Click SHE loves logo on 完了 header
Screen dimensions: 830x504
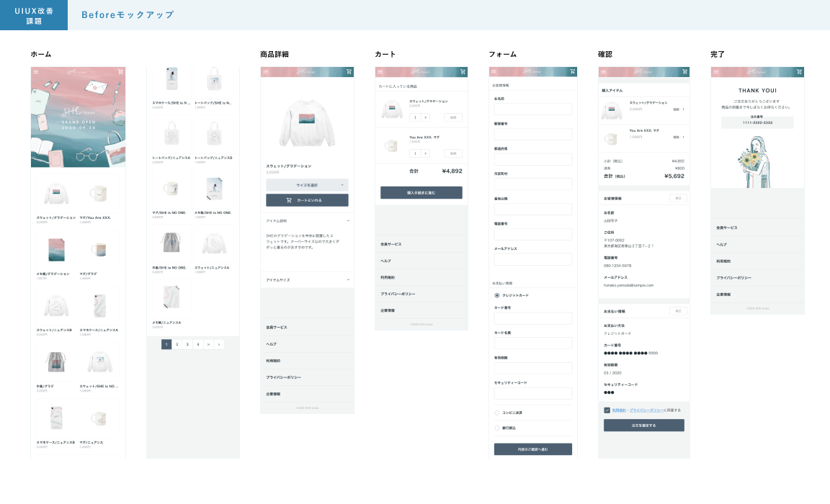pyautogui.click(x=756, y=72)
